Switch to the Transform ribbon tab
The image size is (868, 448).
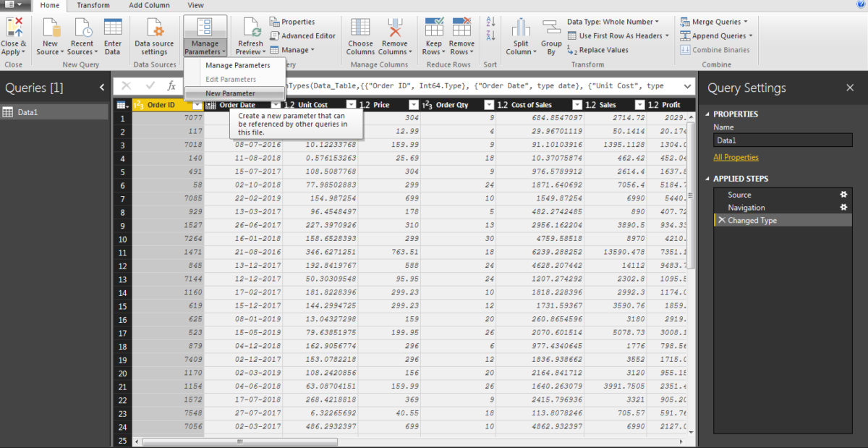(x=93, y=5)
